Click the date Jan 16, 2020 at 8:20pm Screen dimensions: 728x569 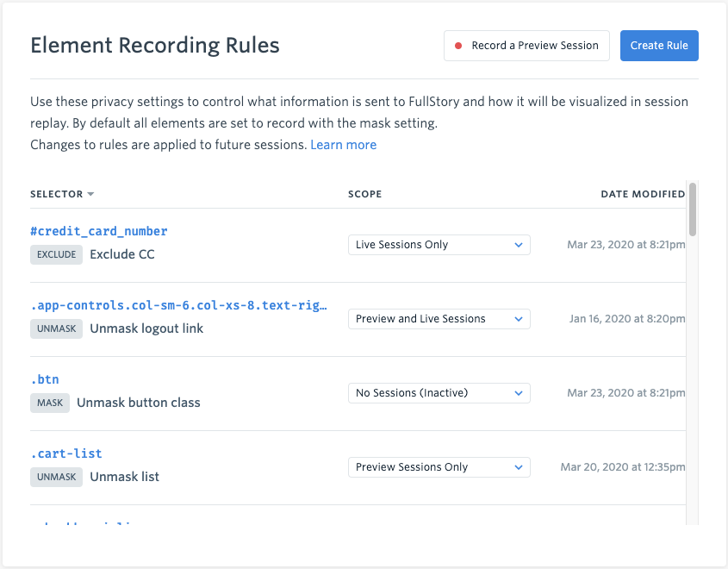[627, 319]
